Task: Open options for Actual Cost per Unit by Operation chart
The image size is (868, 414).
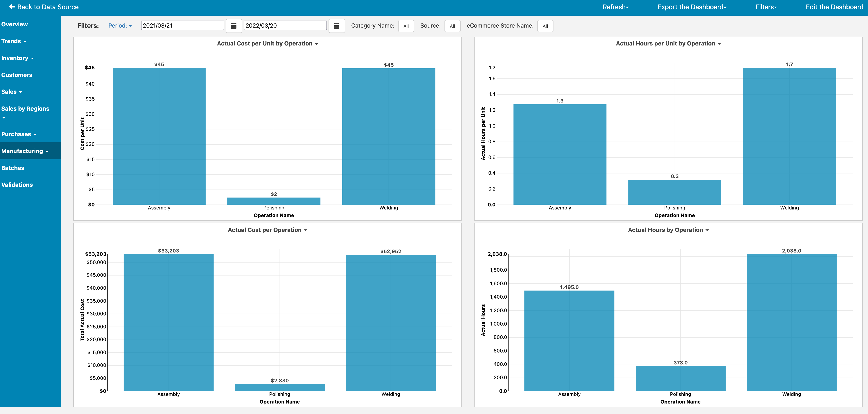Action: (316, 43)
